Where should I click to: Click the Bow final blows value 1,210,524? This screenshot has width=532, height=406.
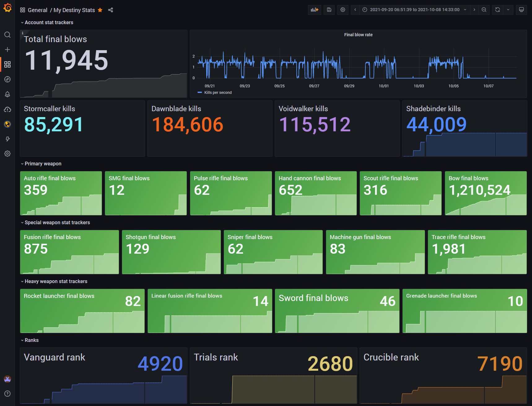coord(479,190)
